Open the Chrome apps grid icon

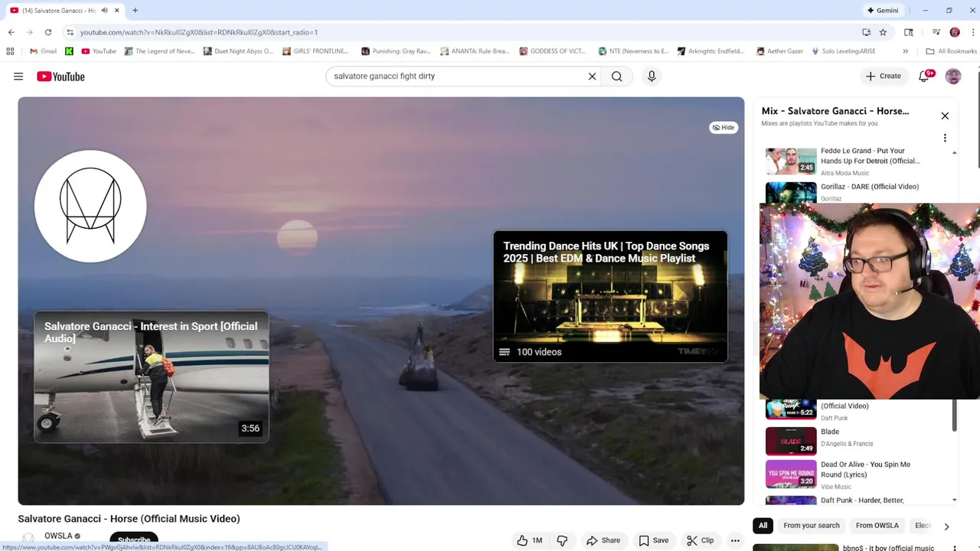(10, 51)
